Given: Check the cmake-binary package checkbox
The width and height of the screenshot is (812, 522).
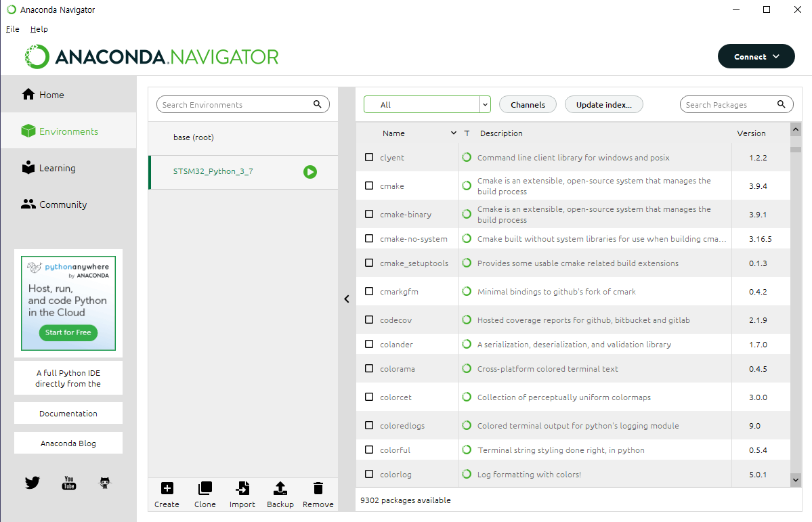Looking at the screenshot, I should [368, 214].
